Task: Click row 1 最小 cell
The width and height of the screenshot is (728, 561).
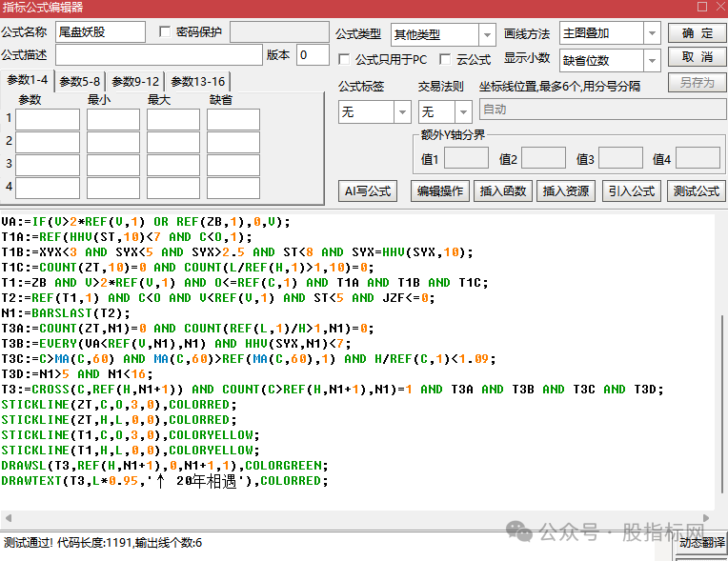Action: [x=113, y=119]
